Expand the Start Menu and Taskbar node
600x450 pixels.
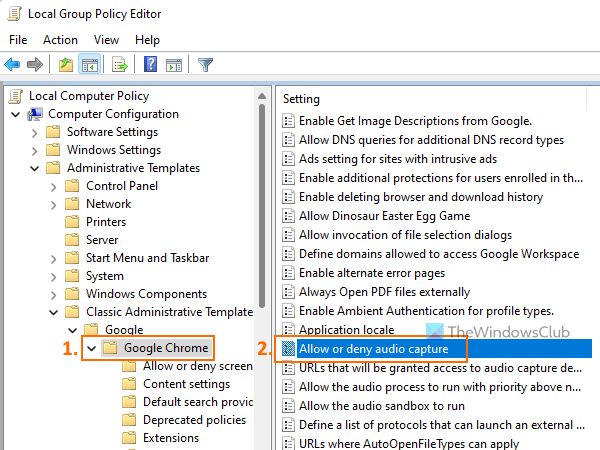[54, 259]
